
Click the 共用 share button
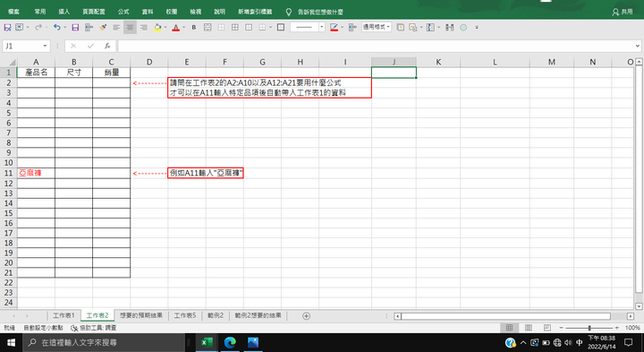623,12
